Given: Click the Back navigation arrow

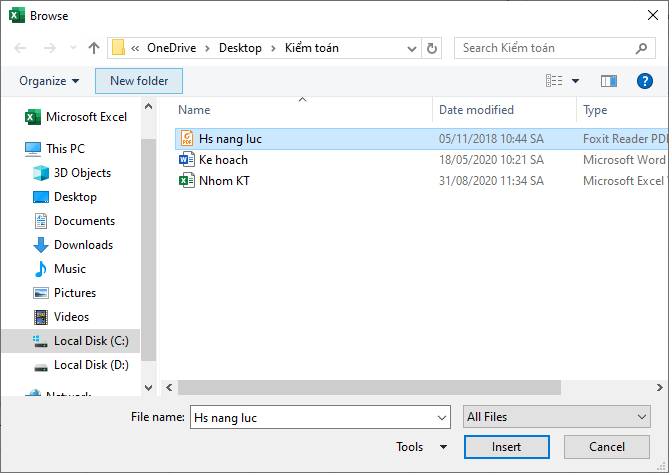Looking at the screenshot, I should coord(20,48).
